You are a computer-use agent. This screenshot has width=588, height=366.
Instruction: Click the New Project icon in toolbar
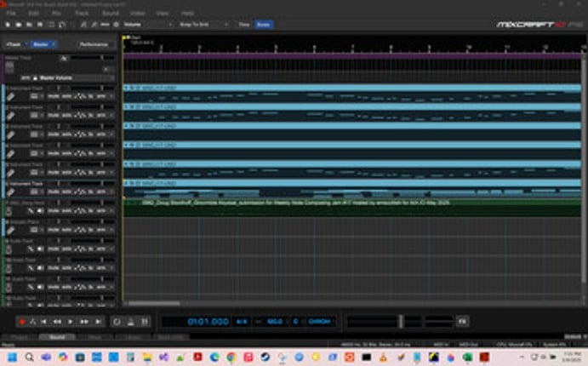point(8,25)
